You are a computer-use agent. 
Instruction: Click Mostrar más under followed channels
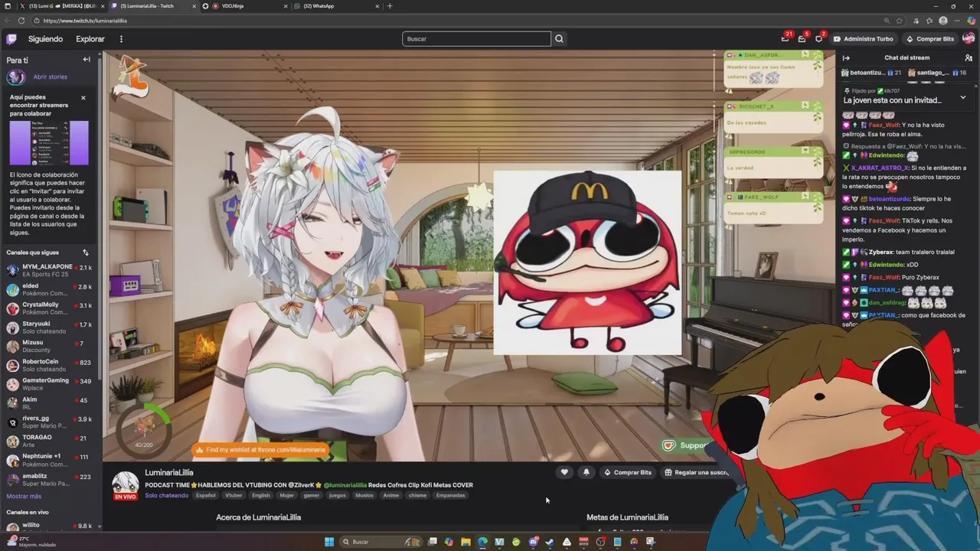point(24,496)
